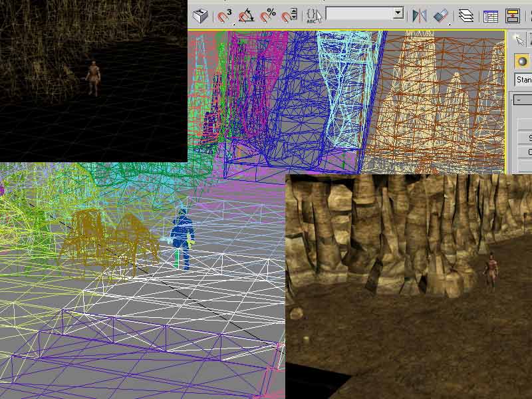Click the Mirror tool icon
The image size is (532, 399).
point(419,15)
